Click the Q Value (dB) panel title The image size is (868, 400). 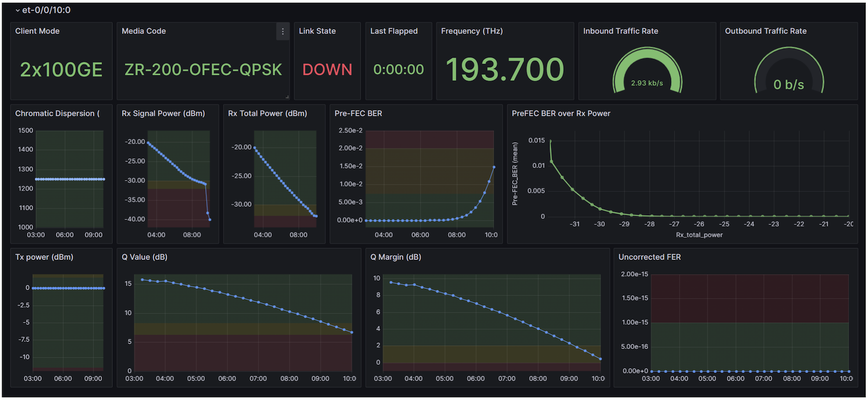click(x=144, y=257)
